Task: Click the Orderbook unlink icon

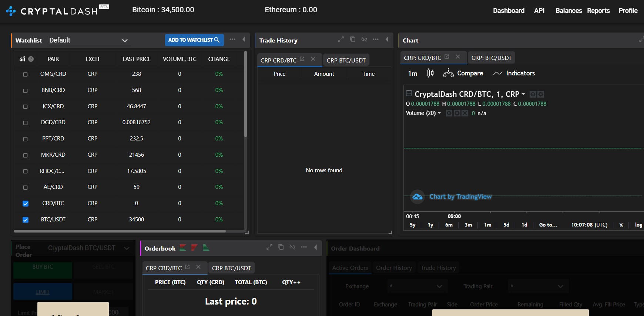Action: [x=292, y=247]
